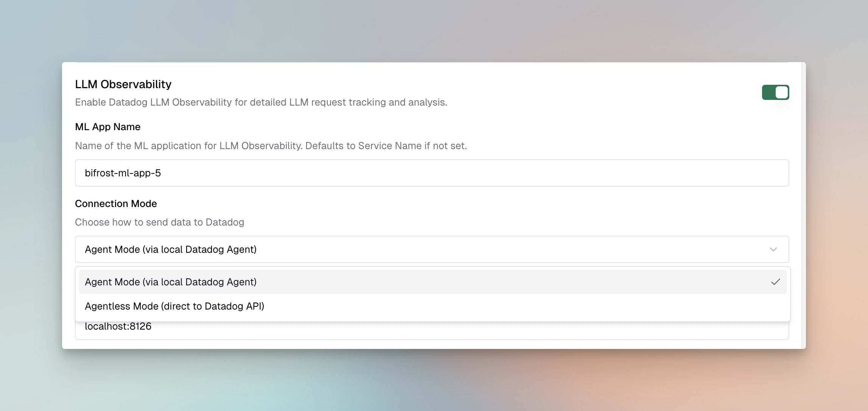Image resolution: width=868 pixels, height=411 pixels.
Task: Click the 'Name of the ML application' help text
Action: click(x=271, y=146)
